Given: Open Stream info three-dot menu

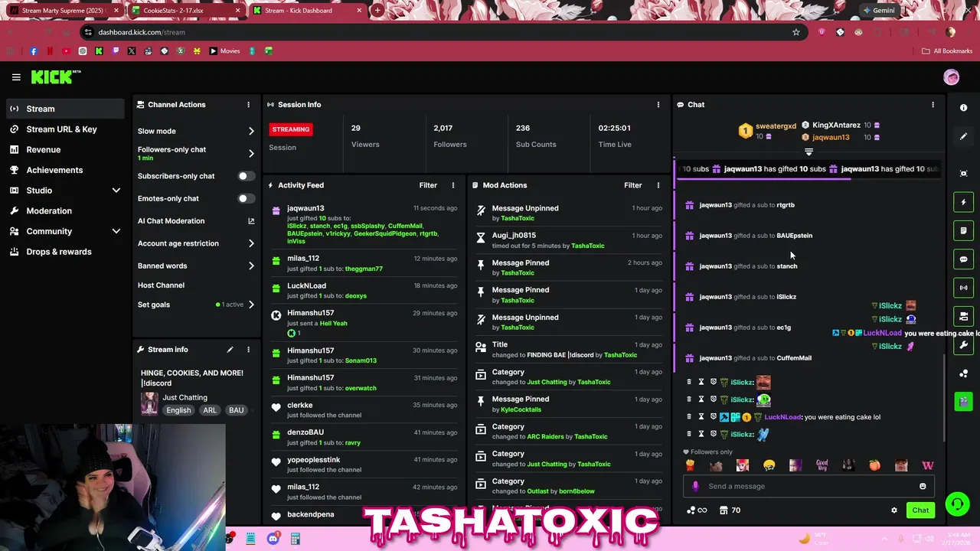Looking at the screenshot, I should tap(248, 350).
